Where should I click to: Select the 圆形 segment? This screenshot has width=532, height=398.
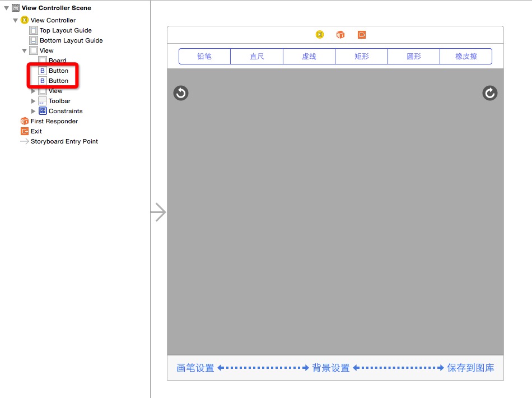tap(414, 57)
